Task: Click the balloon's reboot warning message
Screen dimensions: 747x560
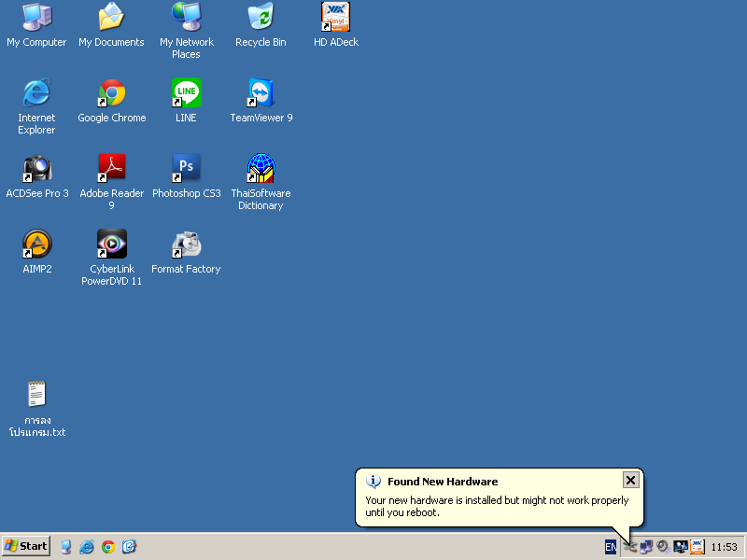Action: (497, 506)
